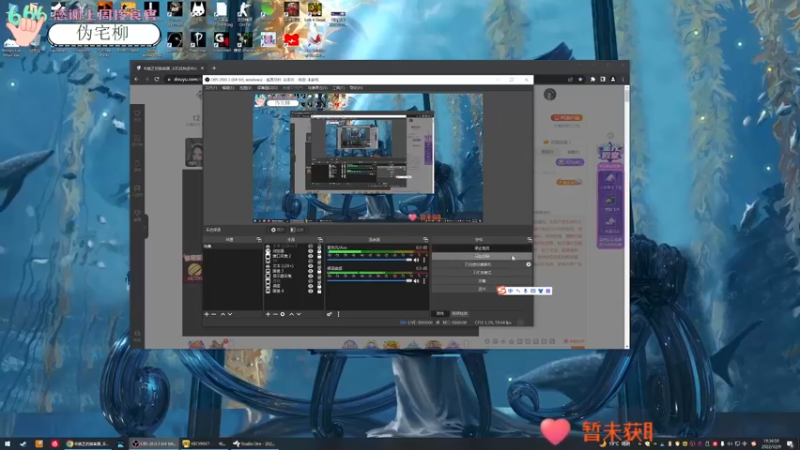Screen dimensions: 800x450
Task: Select the 显示器采集 source row
Action: coord(294,276)
